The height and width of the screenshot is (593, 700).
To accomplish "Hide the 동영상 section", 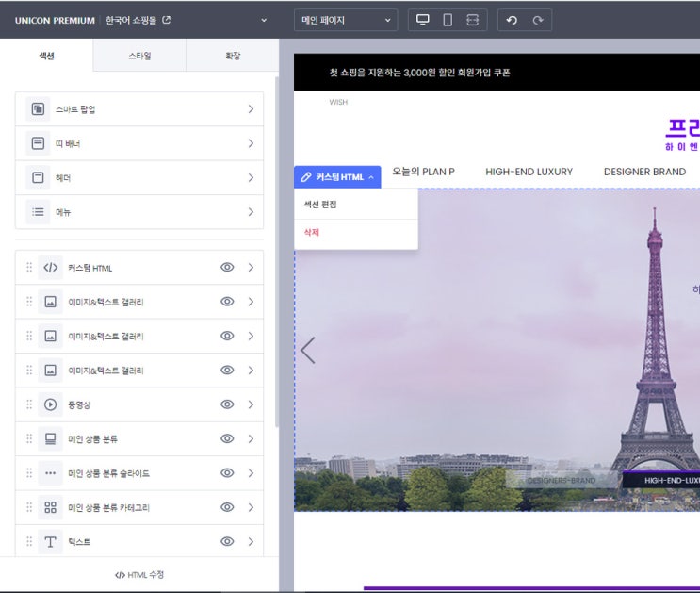I will tap(227, 404).
